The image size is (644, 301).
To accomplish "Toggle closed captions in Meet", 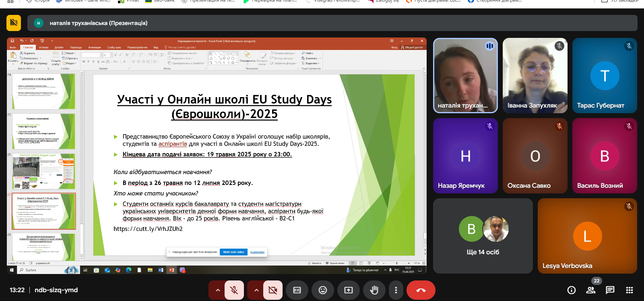I will [x=297, y=290].
